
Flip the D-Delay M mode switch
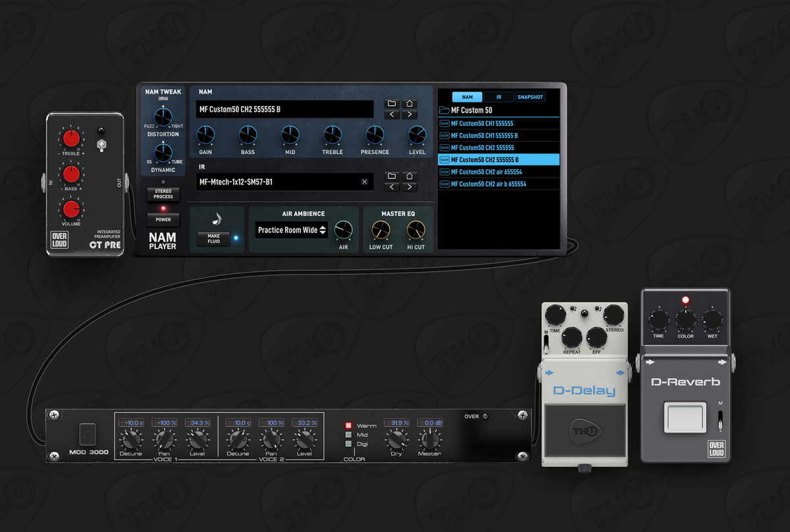tap(546, 344)
